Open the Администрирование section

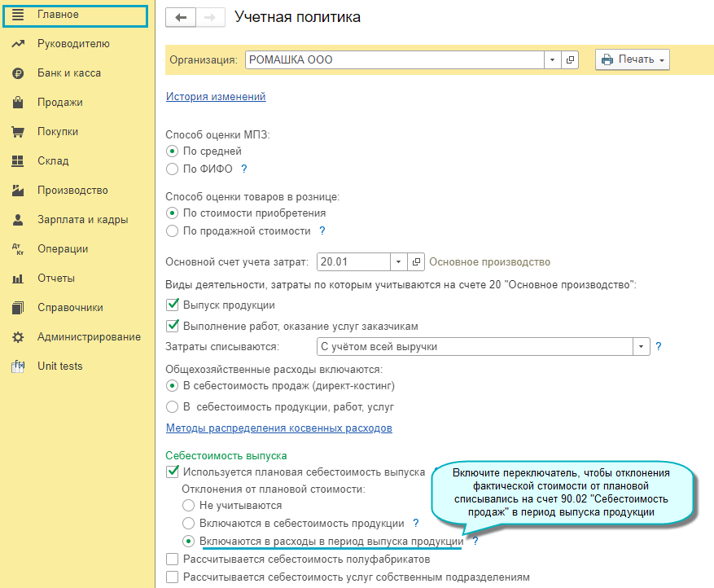(90, 337)
